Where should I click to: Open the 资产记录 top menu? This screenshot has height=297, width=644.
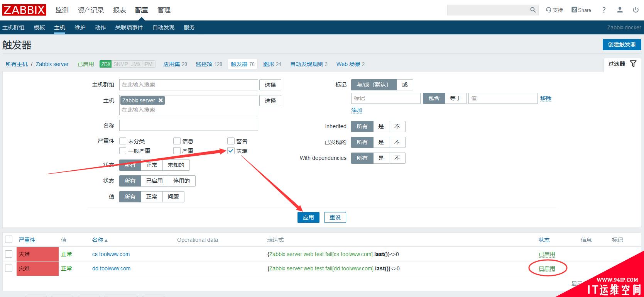pos(91,10)
